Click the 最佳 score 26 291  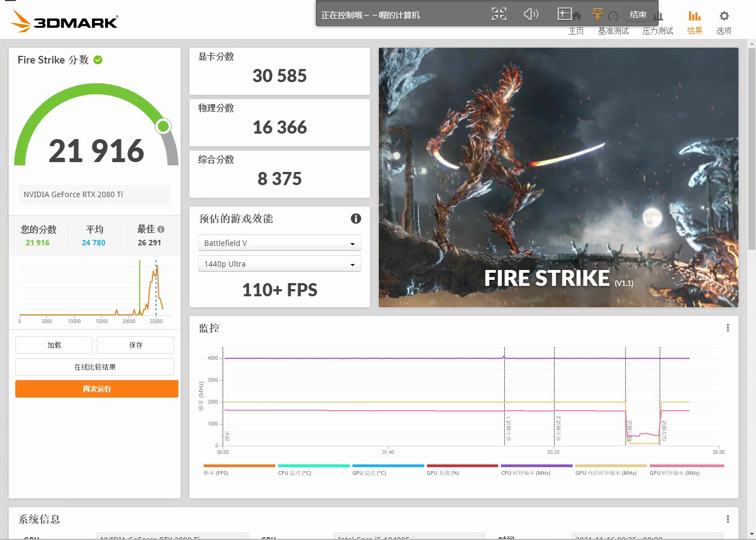[149, 243]
